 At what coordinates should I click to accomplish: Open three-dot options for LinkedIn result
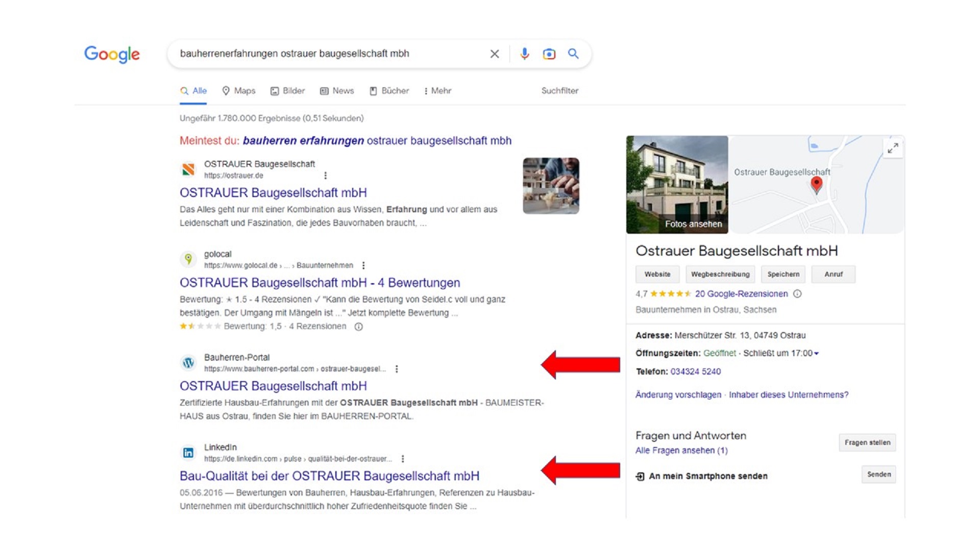[x=403, y=459]
